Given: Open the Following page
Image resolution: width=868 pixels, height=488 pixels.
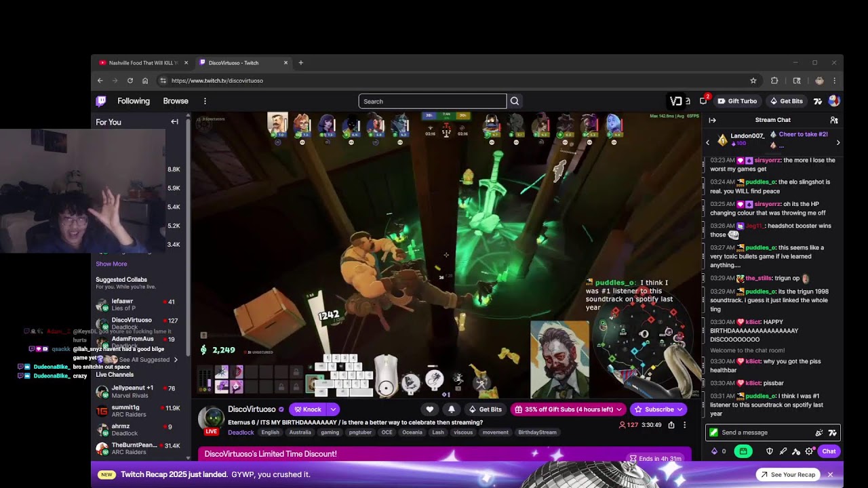Looking at the screenshot, I should pyautogui.click(x=134, y=101).
